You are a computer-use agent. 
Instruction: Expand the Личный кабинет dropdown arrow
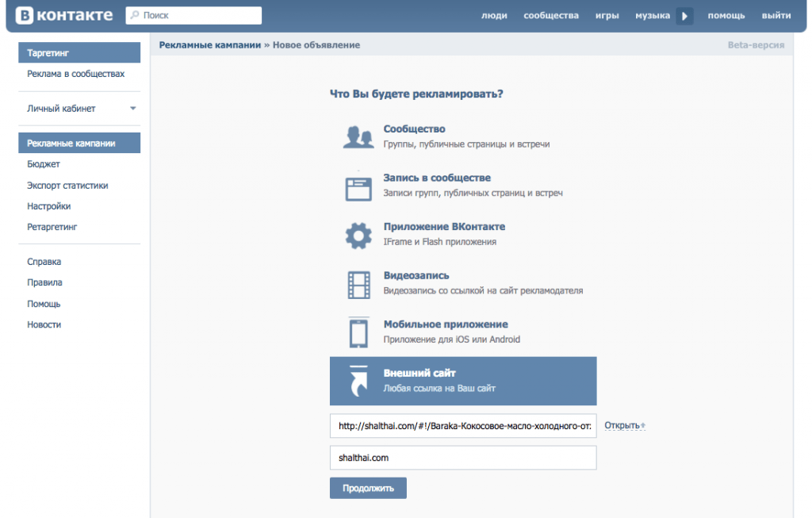point(133,109)
